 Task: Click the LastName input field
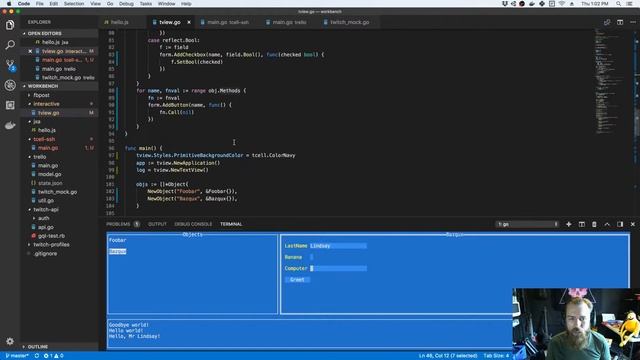[x=338, y=246]
